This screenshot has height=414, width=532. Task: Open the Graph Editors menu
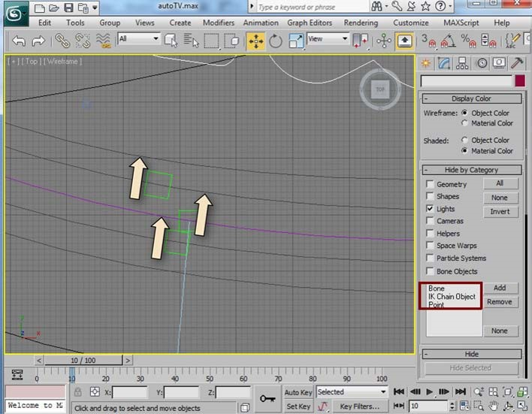[x=310, y=23]
